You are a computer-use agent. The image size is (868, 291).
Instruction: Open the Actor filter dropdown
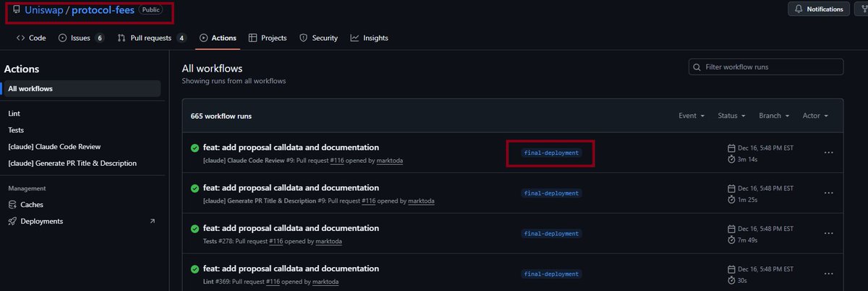pos(815,116)
